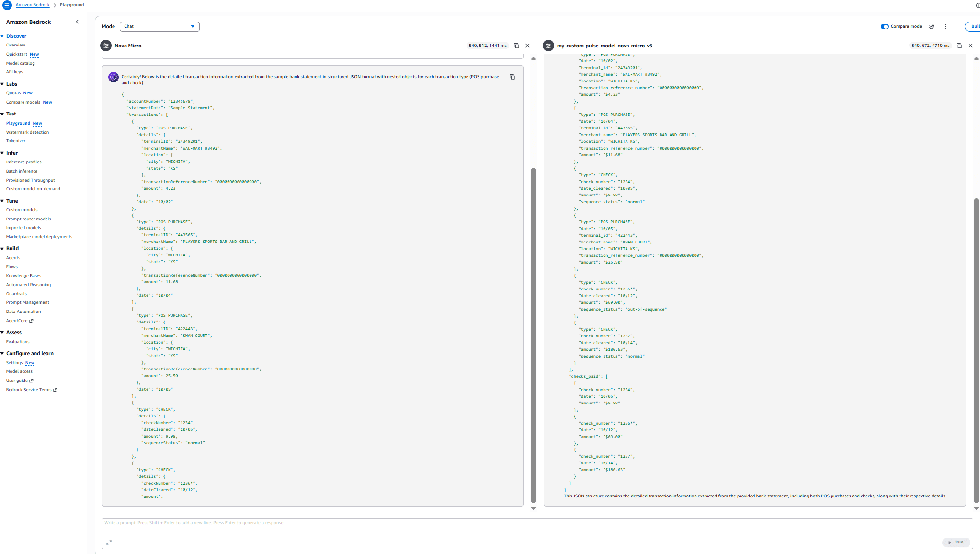
Task: Click the Amazon Bedrock breadcrumb link
Action: (x=33, y=5)
